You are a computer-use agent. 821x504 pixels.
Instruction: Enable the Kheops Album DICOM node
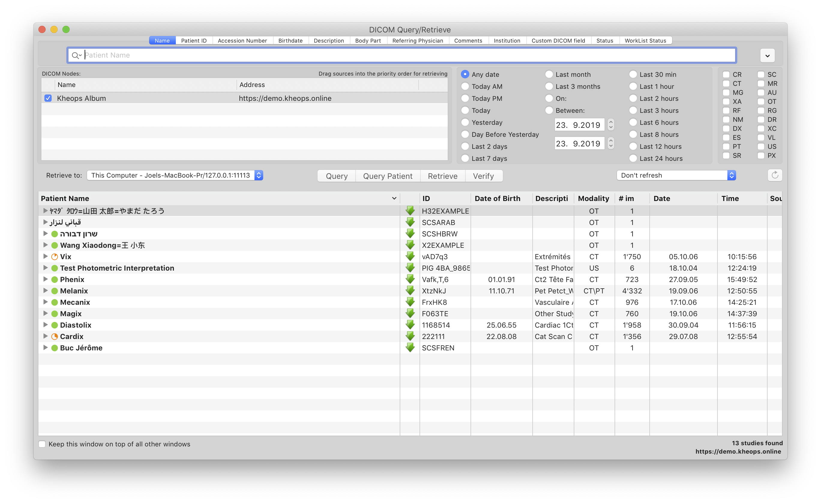[48, 98]
